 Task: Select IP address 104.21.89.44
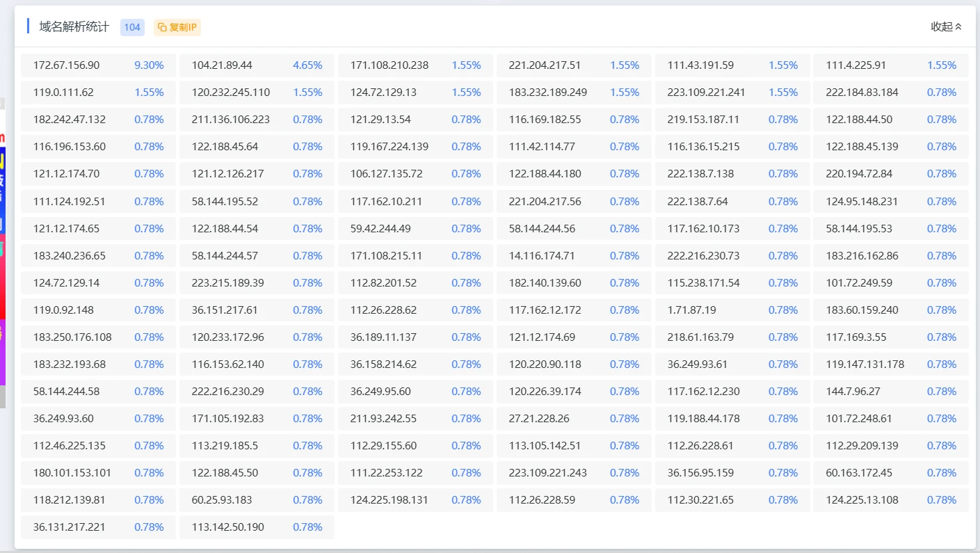222,65
